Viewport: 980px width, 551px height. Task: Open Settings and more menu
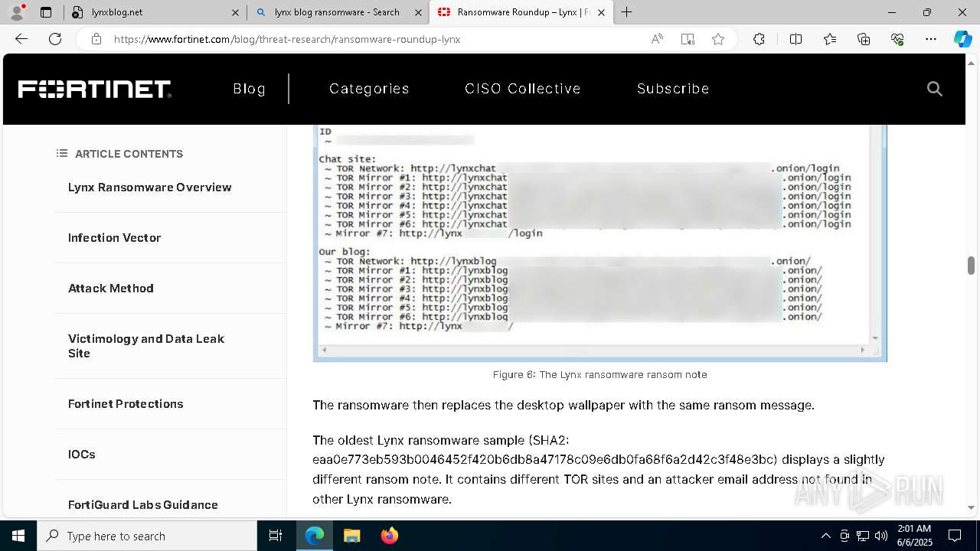[x=931, y=39]
